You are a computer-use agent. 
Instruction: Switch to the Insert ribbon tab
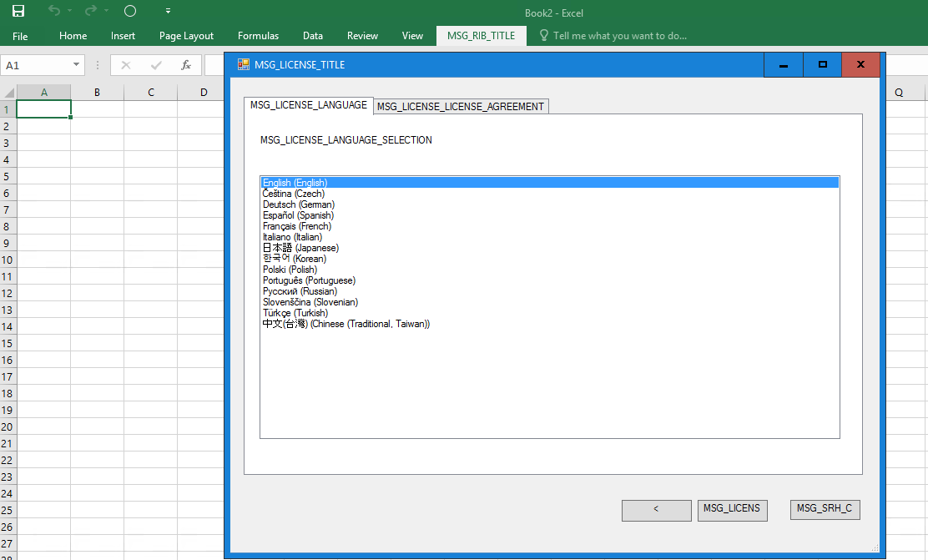point(123,36)
